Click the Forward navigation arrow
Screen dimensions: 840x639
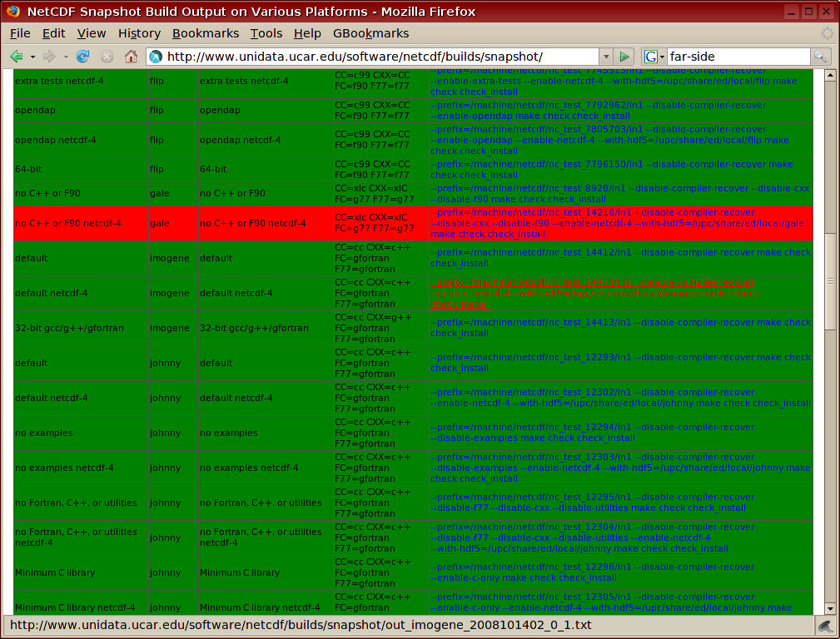click(x=49, y=57)
